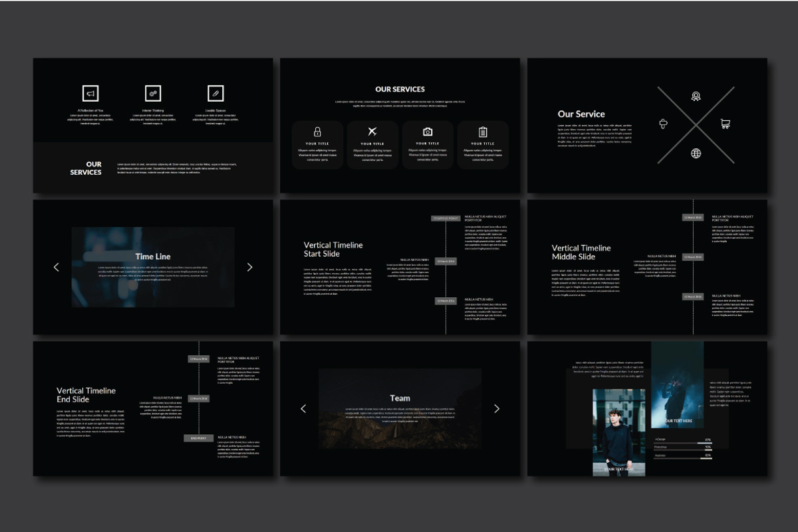Click 'YOUR TITLE' label under the clipboard icon
The height and width of the screenshot is (532, 798).
click(x=483, y=144)
